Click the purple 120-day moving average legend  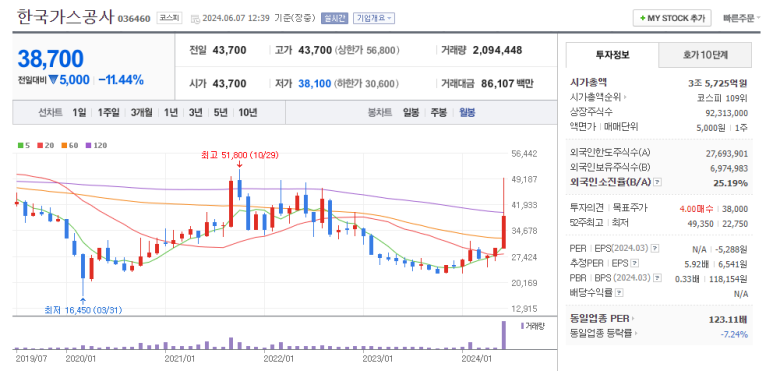point(96,145)
